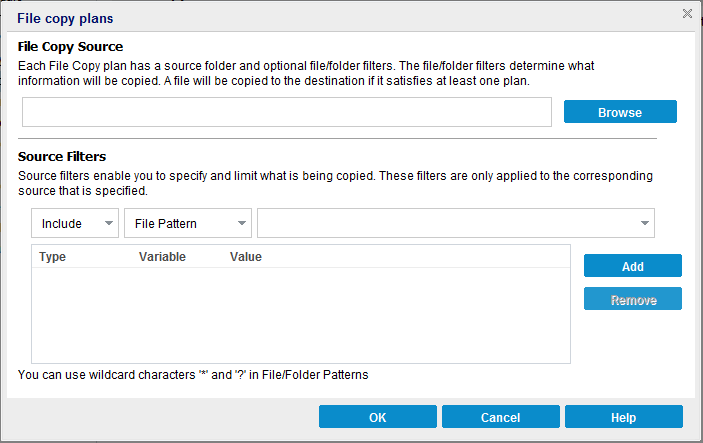
Task: Click the Source Filters heading
Action: point(62,156)
